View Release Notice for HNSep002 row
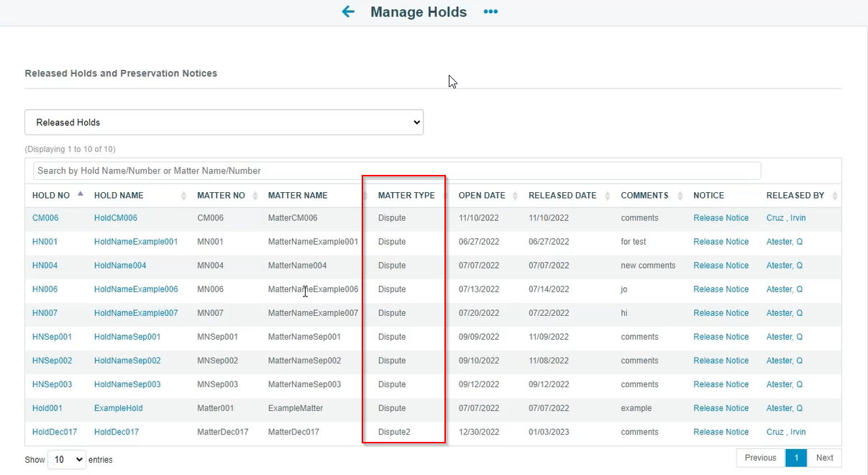Viewport: 868px width, 475px height. (x=721, y=361)
